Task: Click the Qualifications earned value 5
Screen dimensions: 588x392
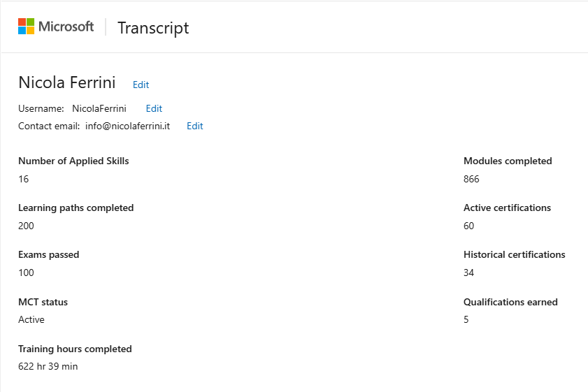Action: click(x=466, y=319)
